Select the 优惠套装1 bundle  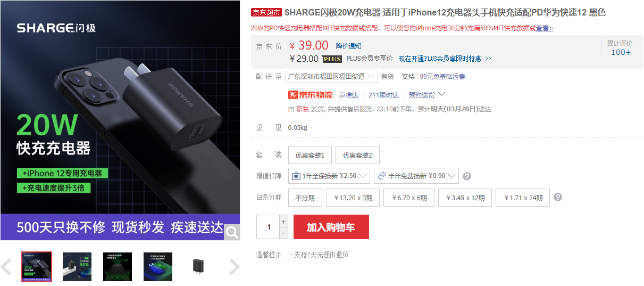click(x=310, y=155)
